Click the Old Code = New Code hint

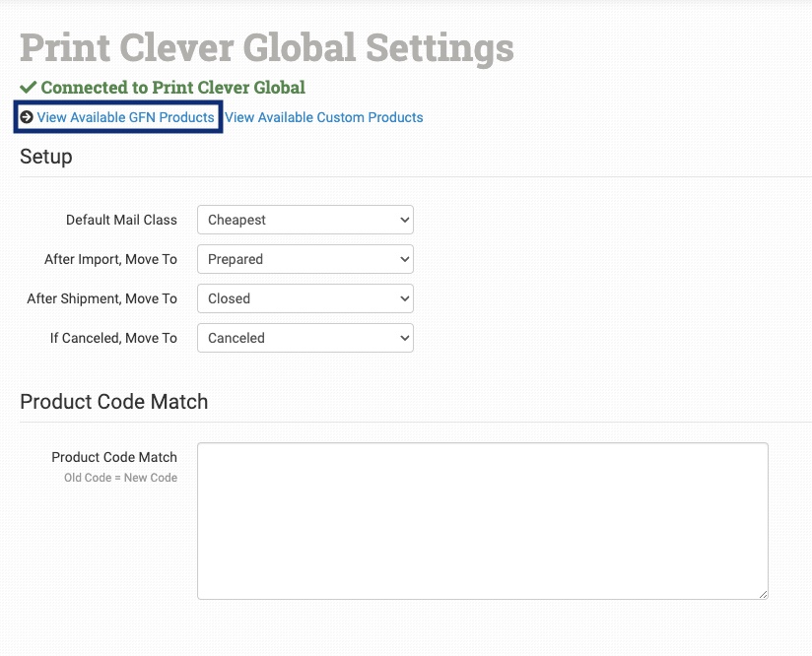(120, 478)
